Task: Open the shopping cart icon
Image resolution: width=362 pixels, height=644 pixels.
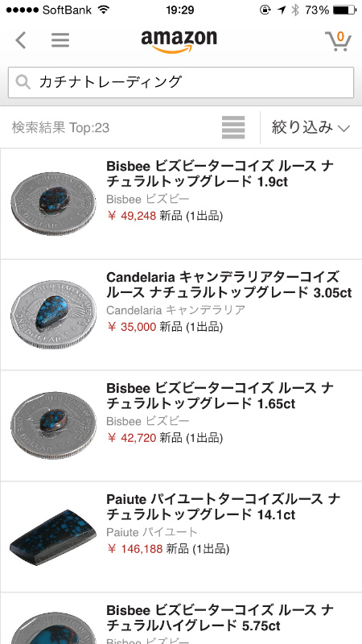Action: (x=338, y=41)
